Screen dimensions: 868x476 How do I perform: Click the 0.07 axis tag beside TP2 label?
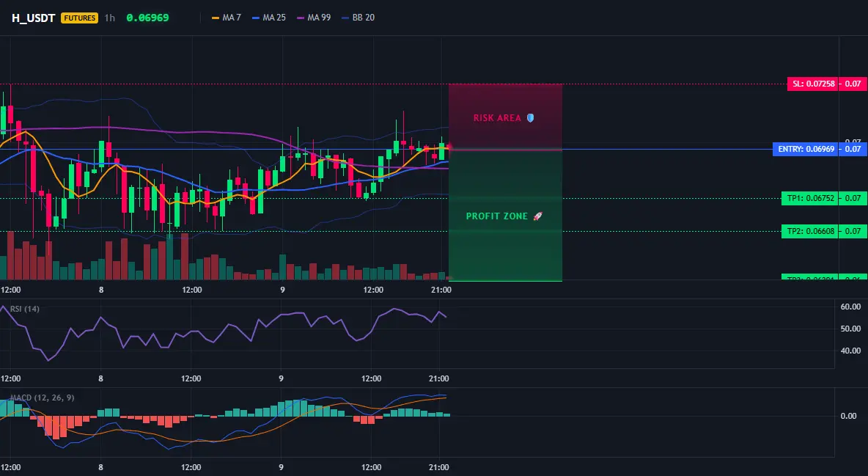(853, 231)
